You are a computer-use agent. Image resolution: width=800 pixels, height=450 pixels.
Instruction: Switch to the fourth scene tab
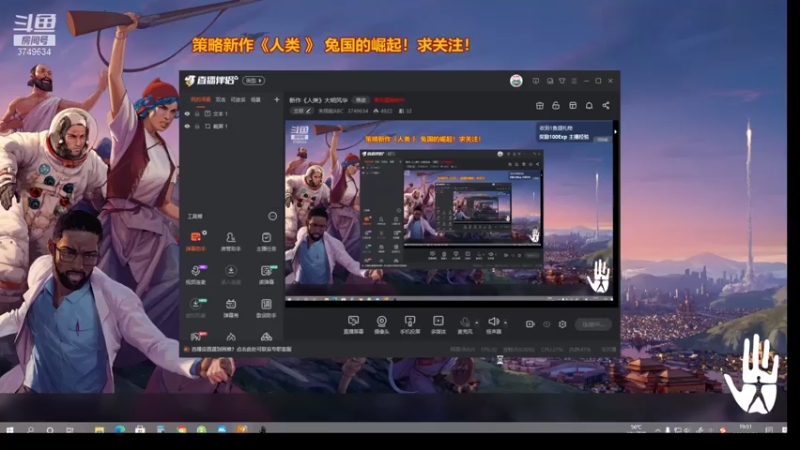[256, 100]
